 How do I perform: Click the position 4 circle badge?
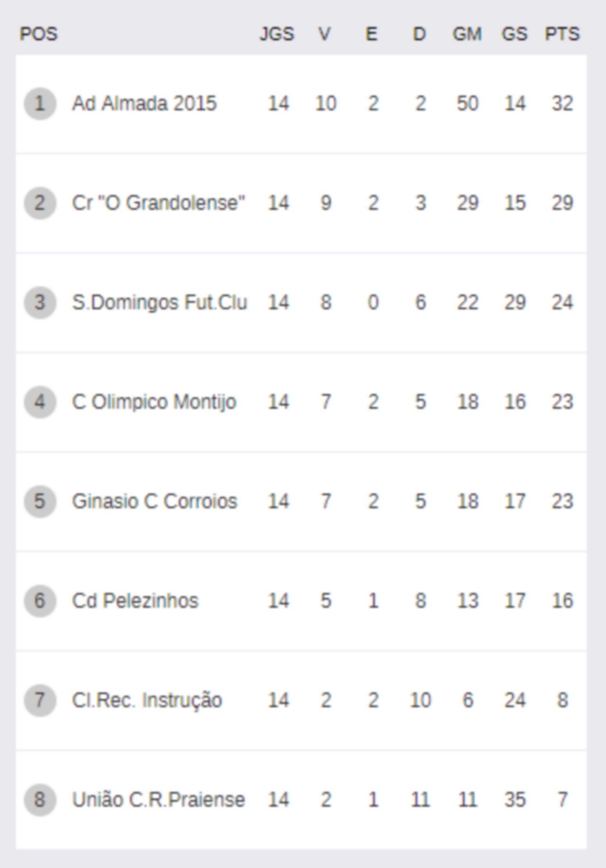pyautogui.click(x=40, y=402)
